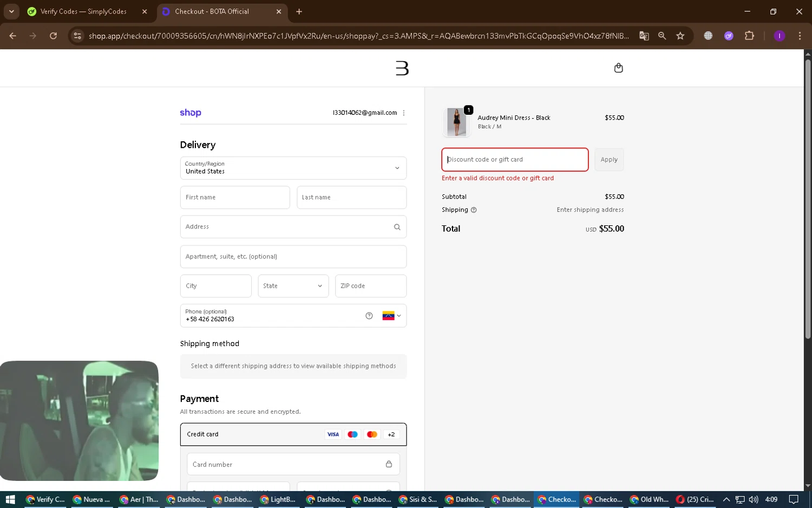Open account options menu beside email
This screenshot has height=508, width=812.
(404, 113)
